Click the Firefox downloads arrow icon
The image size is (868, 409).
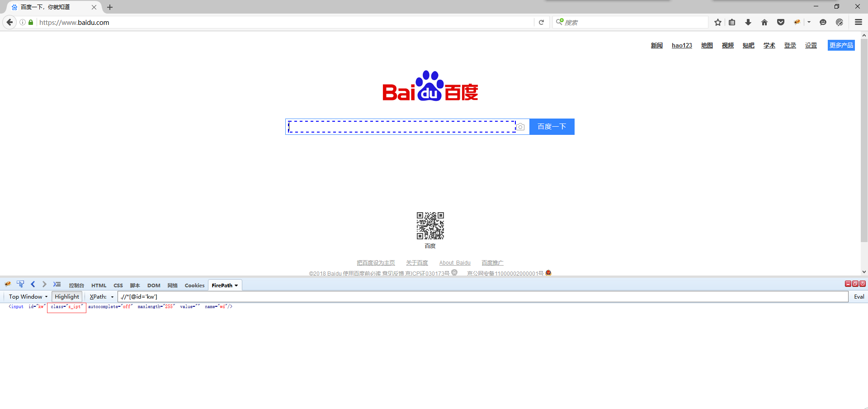click(748, 22)
